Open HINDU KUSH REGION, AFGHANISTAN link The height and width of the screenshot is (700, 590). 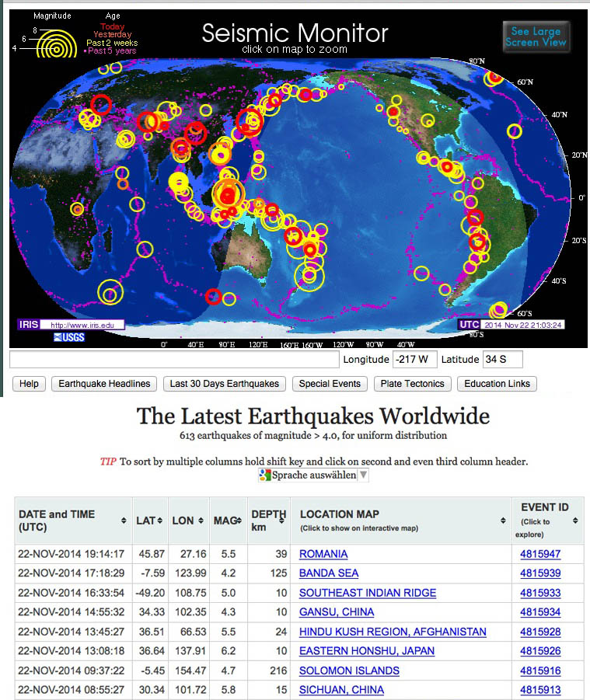[393, 632]
